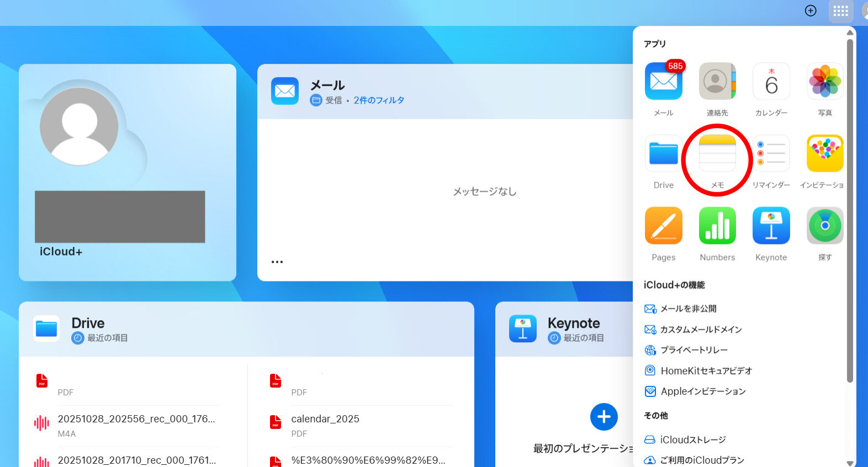This screenshot has height=467, width=868.
Task: Click the 受信 inbox label
Action: [x=334, y=100]
